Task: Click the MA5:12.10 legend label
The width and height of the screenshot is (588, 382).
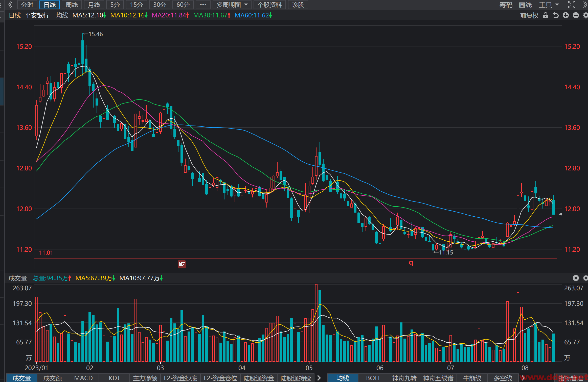Action: pos(89,15)
